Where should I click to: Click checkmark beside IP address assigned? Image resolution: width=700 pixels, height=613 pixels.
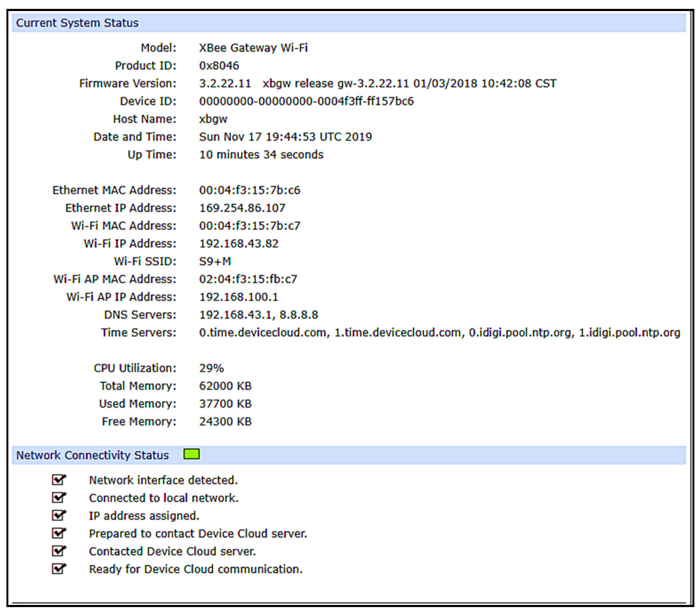[x=58, y=515]
